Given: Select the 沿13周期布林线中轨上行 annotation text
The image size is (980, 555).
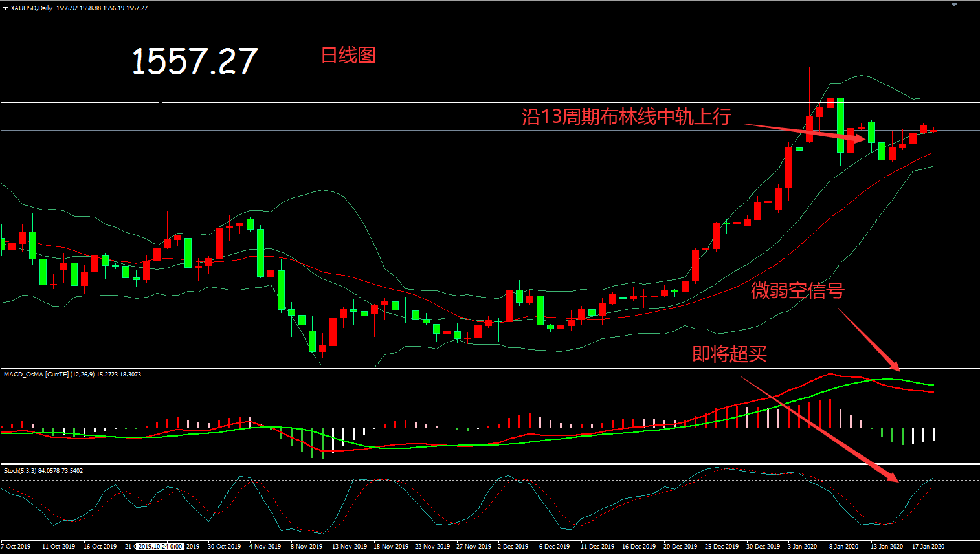Looking at the screenshot, I should [x=627, y=116].
